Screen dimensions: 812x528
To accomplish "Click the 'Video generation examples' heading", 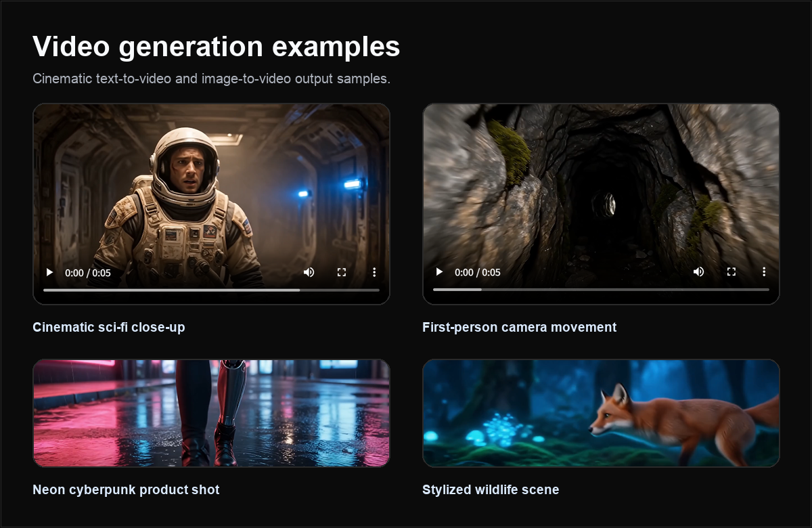I will [217, 47].
